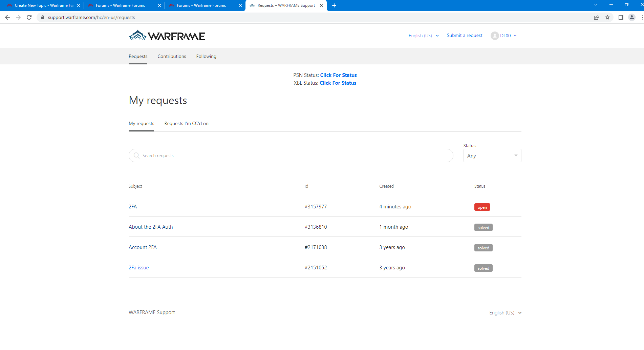This screenshot has height=350, width=644.
Task: Click the Created column header
Action: [x=386, y=186]
